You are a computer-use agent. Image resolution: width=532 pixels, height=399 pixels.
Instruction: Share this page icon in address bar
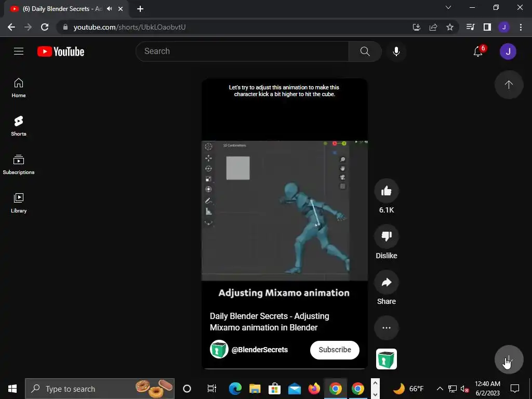coord(433,27)
